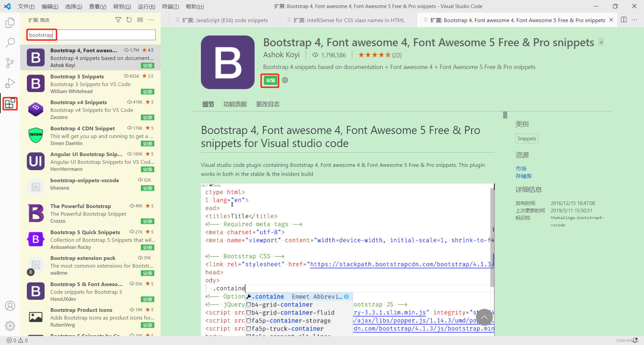Install Bootstrap 4 CDN Snippet

tap(148, 144)
